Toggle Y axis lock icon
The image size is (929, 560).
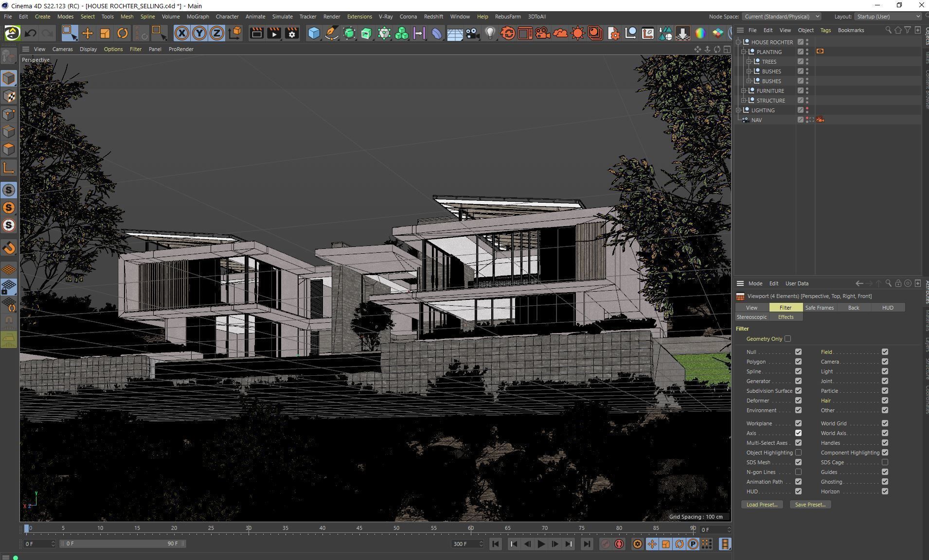click(199, 33)
